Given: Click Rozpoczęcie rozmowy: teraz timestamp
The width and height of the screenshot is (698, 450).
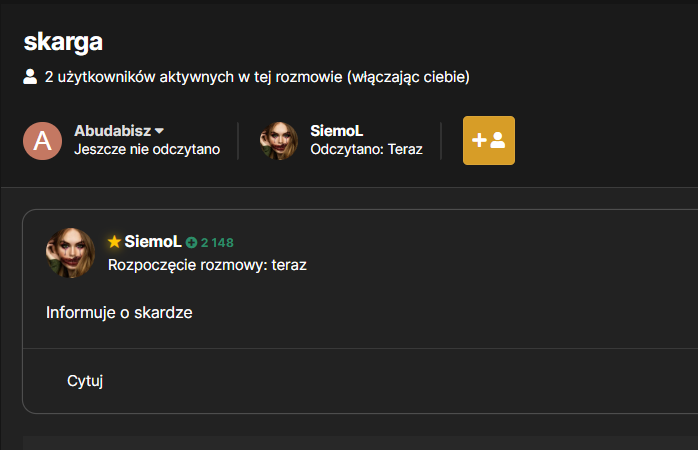Looking at the screenshot, I should click(207, 265).
